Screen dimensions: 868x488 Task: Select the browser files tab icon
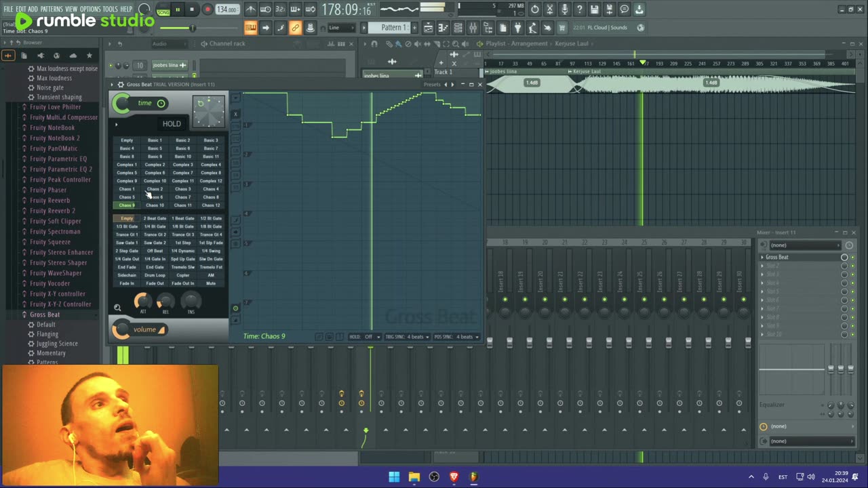click(24, 56)
